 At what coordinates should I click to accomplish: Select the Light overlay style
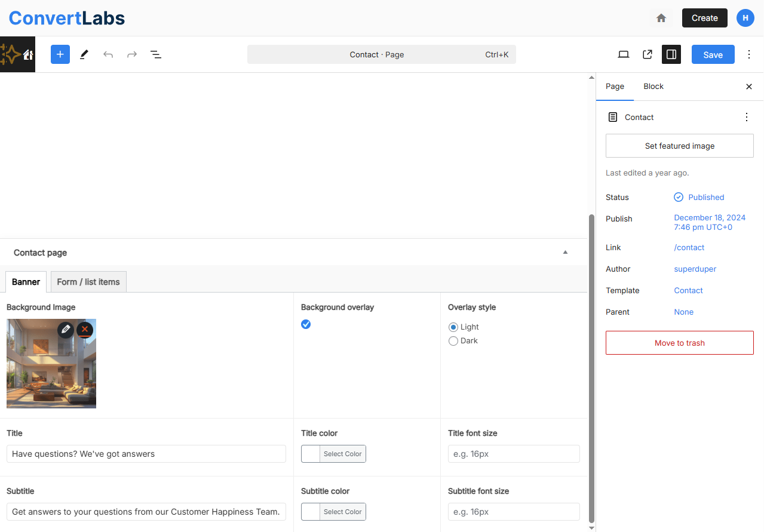coord(453,327)
